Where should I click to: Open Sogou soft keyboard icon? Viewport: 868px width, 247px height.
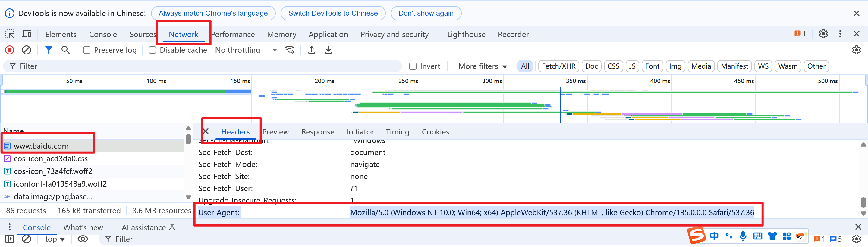(758, 236)
